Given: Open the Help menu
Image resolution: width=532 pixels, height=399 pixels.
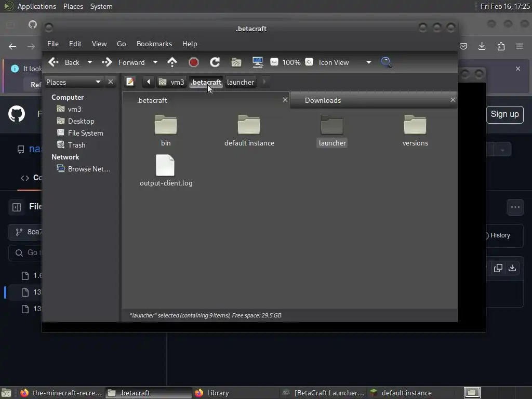Looking at the screenshot, I should pyautogui.click(x=189, y=44).
